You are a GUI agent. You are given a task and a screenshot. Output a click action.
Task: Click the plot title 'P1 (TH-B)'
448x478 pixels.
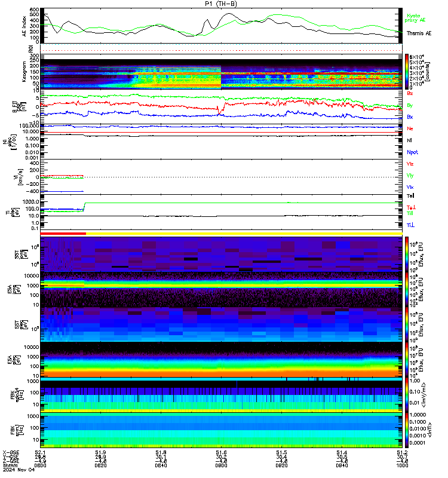point(221,4)
